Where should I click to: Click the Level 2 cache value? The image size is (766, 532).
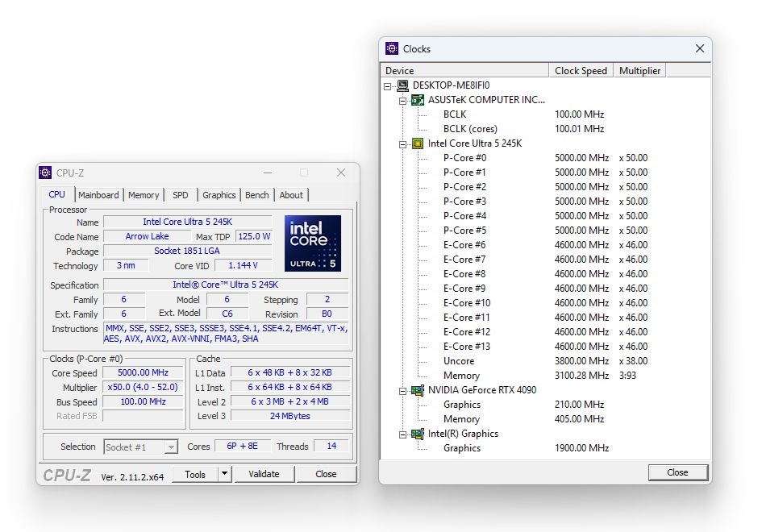click(x=290, y=402)
